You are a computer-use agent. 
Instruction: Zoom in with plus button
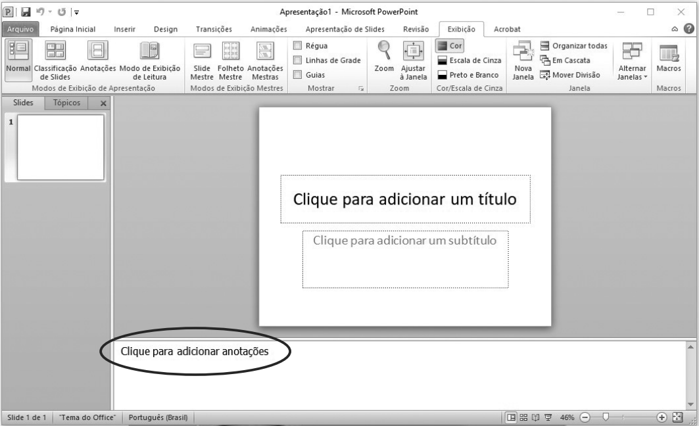(662, 418)
